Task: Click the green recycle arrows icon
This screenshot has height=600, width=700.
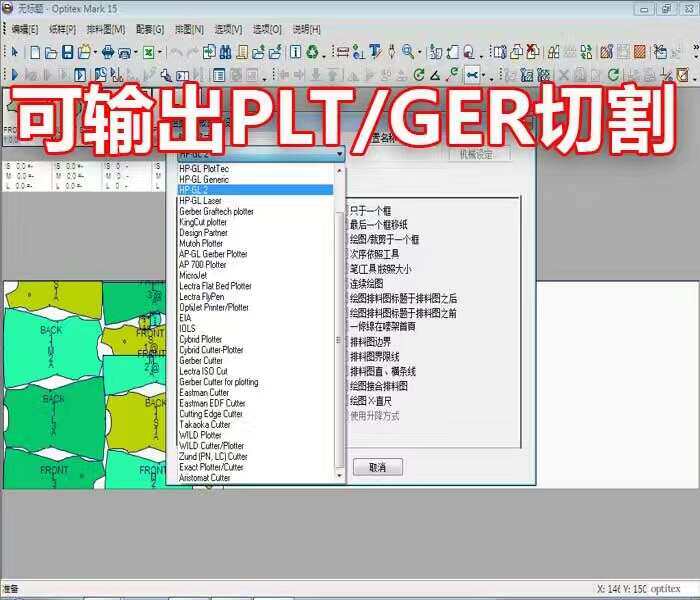Action: pos(312,52)
